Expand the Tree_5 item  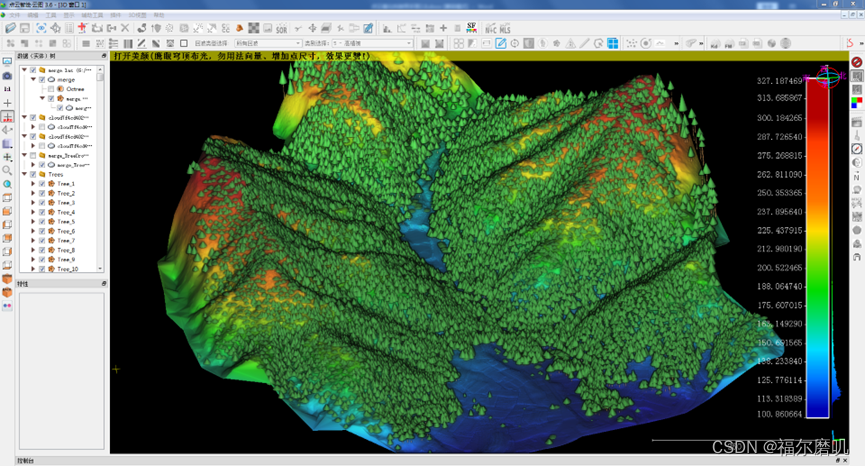(x=34, y=222)
